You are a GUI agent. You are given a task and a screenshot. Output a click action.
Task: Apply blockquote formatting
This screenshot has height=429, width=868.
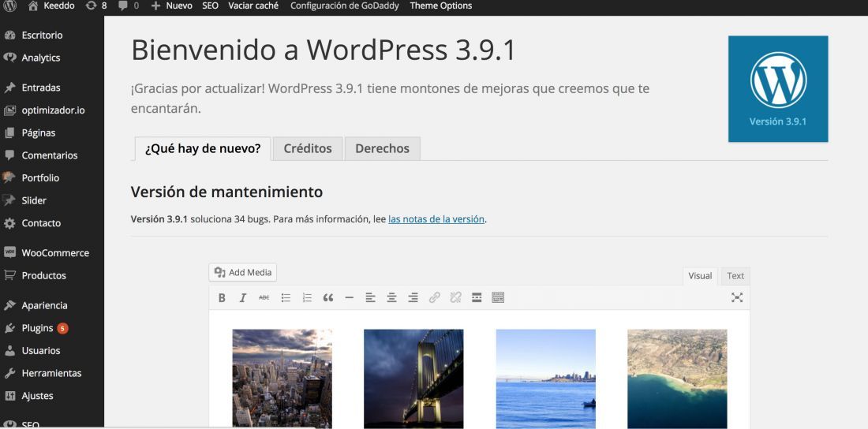click(328, 298)
